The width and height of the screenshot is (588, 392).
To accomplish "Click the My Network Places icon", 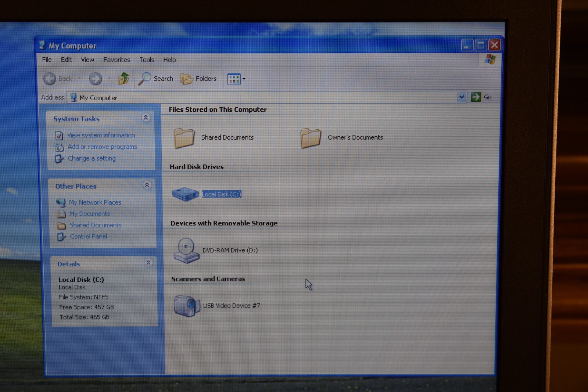I will point(61,202).
